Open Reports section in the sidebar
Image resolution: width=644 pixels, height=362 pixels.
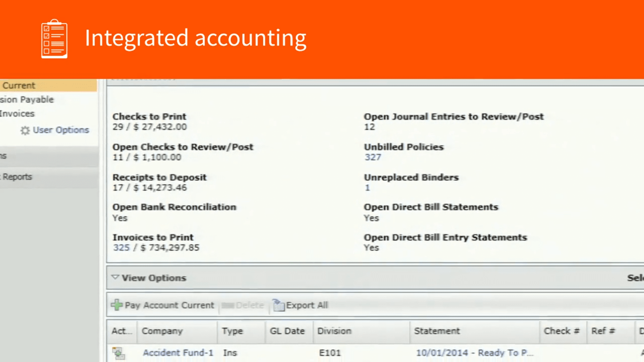coord(17,177)
